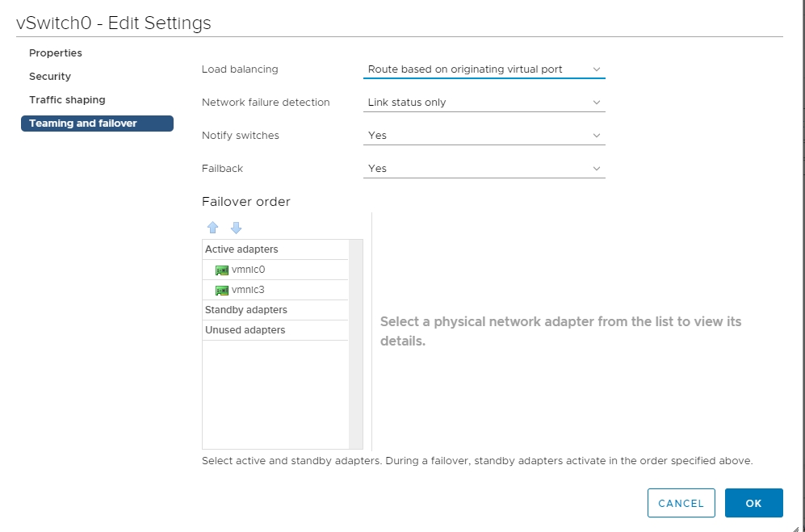Image resolution: width=805 pixels, height=532 pixels.
Task: Go to Traffic shaping settings
Action: click(67, 99)
